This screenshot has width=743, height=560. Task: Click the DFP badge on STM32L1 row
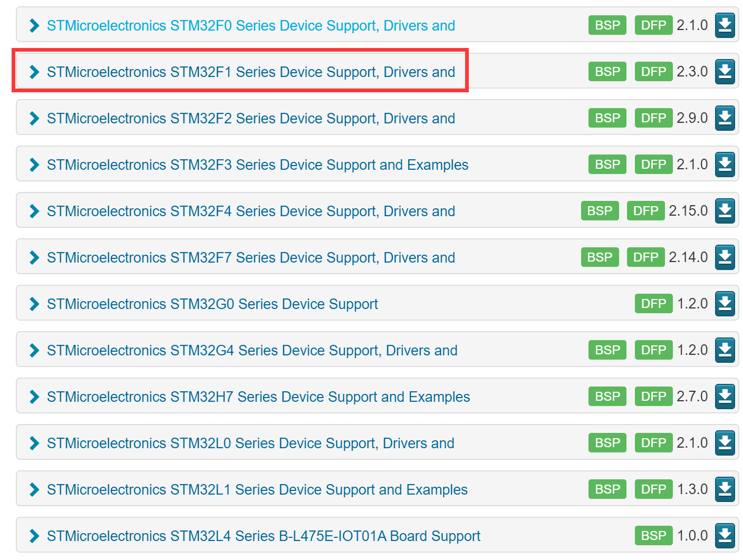(x=654, y=489)
